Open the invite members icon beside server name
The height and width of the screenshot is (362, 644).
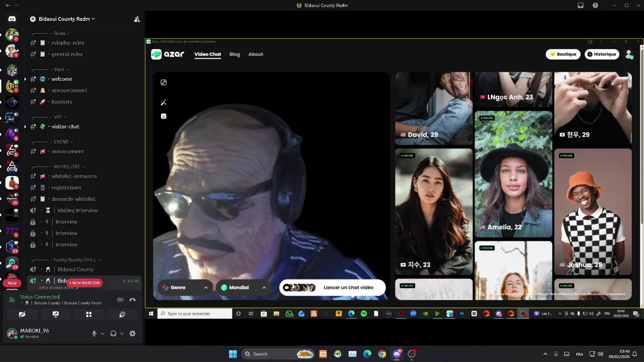136,19
